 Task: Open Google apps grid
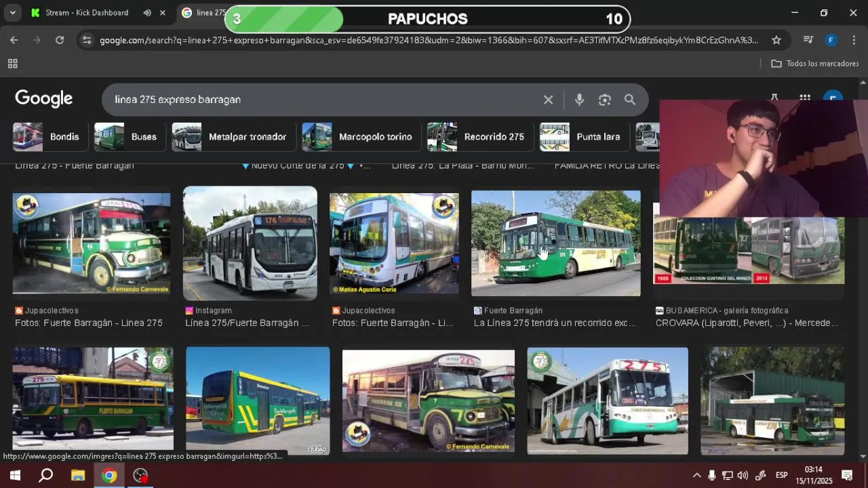(805, 99)
